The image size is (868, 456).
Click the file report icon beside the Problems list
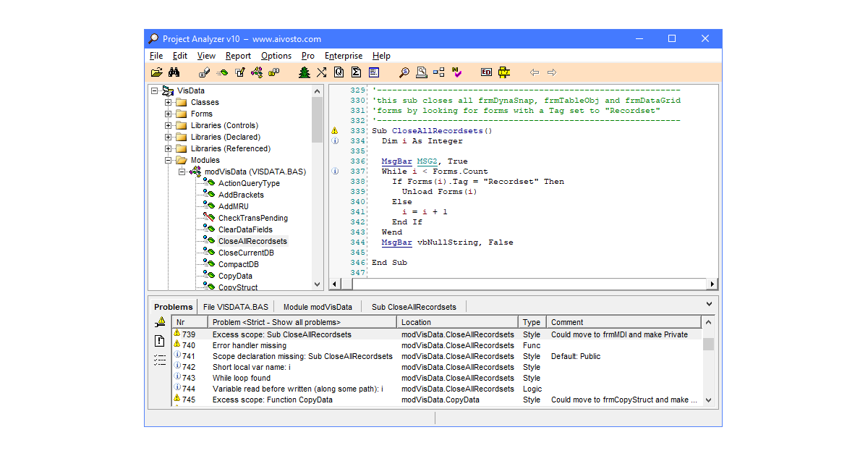(x=159, y=341)
